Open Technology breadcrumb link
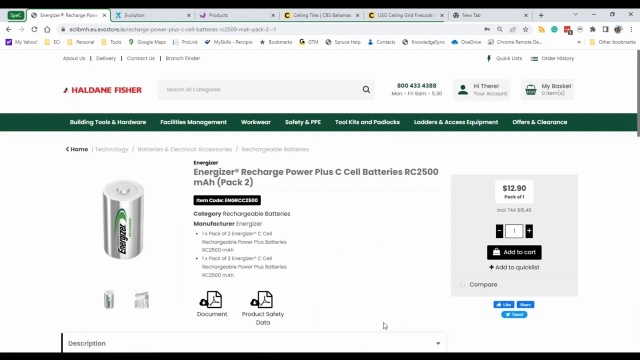This screenshot has height=360, width=640. click(111, 149)
